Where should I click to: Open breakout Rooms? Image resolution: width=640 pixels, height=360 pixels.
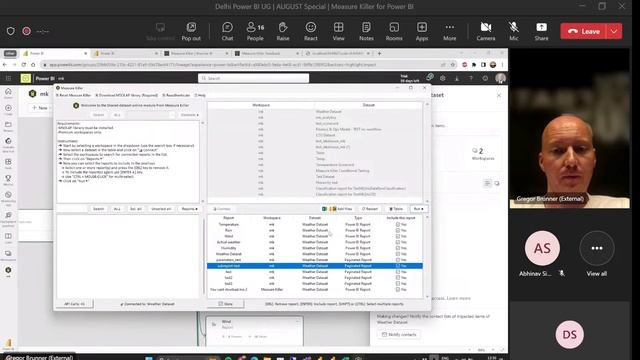pyautogui.click(x=394, y=31)
